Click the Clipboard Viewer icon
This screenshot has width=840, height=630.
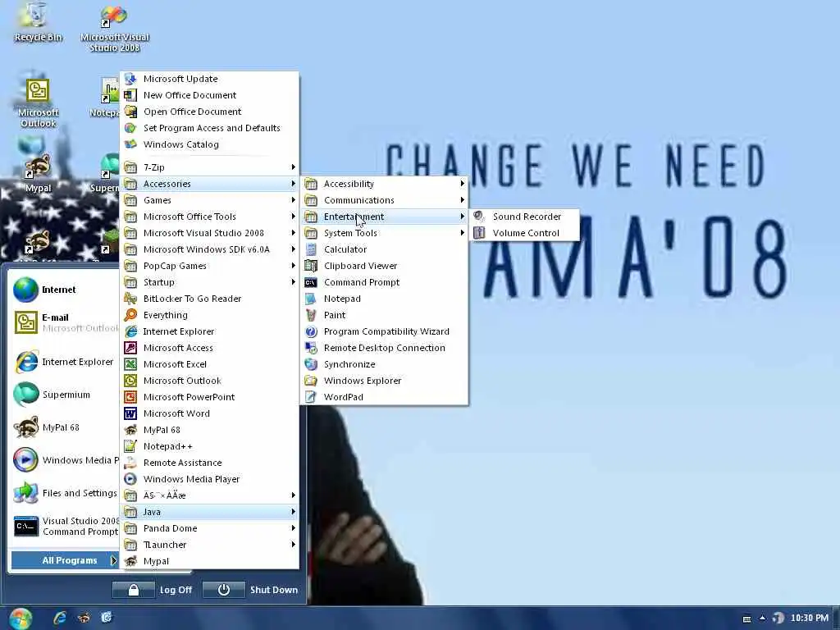(x=311, y=266)
